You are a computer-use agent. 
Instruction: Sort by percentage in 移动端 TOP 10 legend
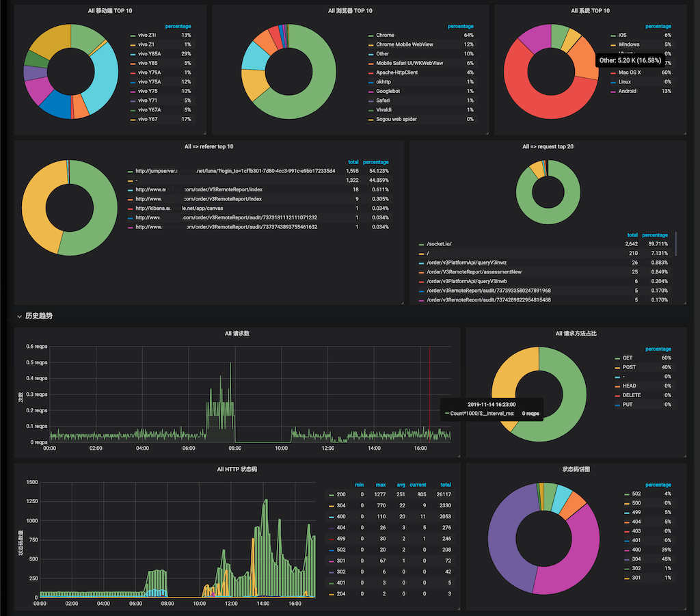coord(178,27)
